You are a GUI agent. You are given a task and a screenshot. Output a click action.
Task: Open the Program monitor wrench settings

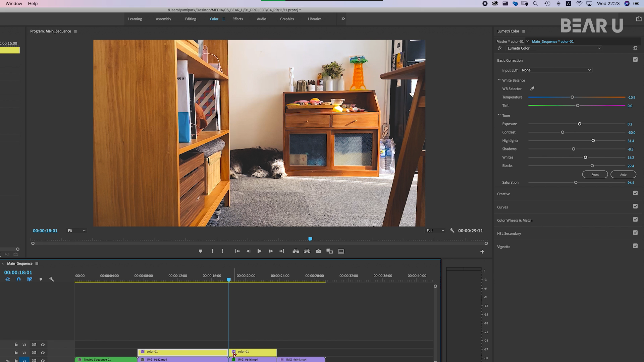tap(452, 231)
